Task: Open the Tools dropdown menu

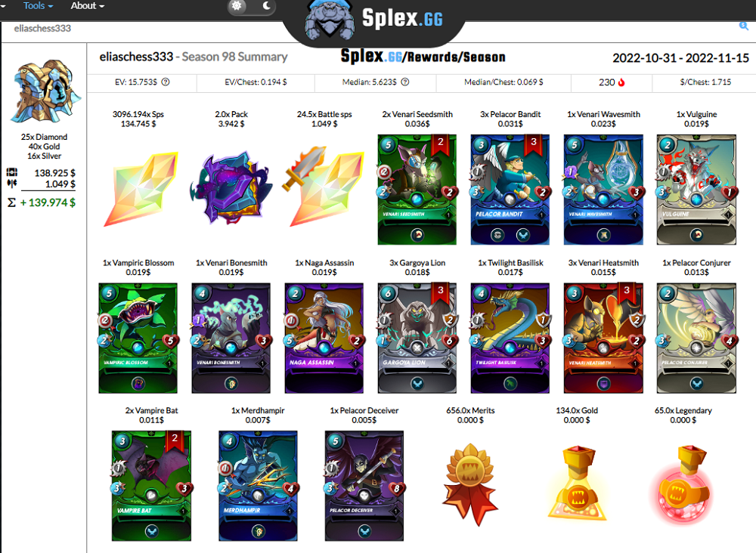Action: (x=38, y=6)
